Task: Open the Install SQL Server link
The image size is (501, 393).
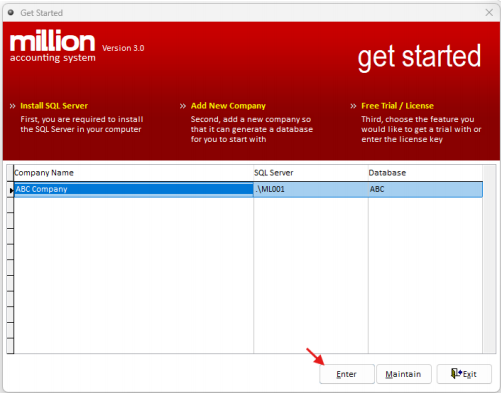Action: point(54,106)
